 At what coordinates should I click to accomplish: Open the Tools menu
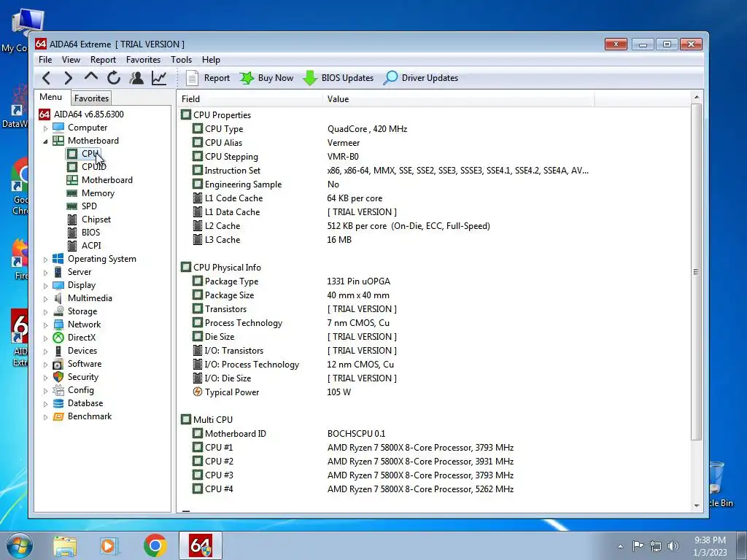[x=181, y=60]
